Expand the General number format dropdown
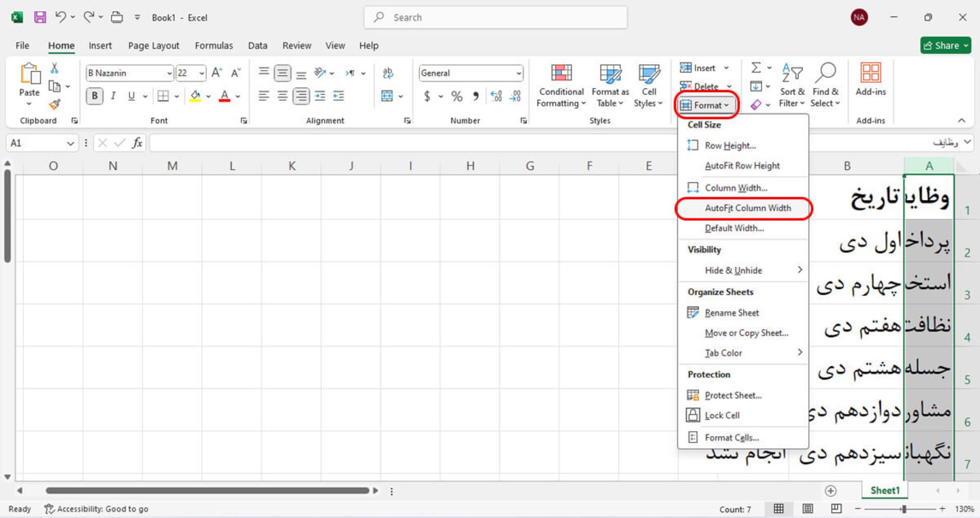Viewport: 980px width, 518px height. [519, 74]
